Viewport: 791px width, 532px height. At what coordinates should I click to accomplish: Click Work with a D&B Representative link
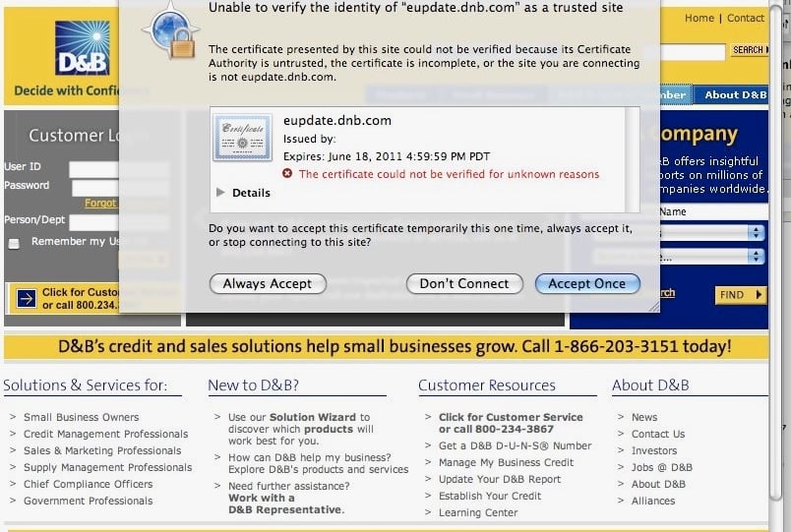click(285, 503)
